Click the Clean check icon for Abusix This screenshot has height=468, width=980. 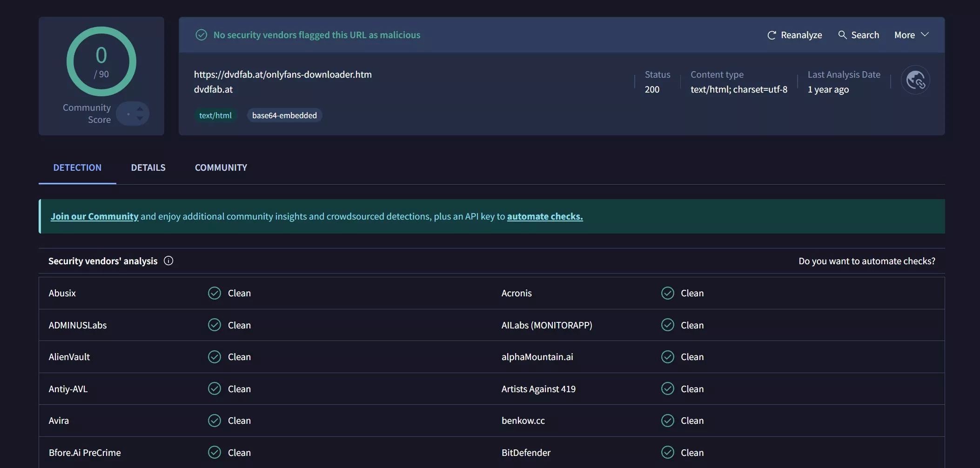pyautogui.click(x=214, y=293)
